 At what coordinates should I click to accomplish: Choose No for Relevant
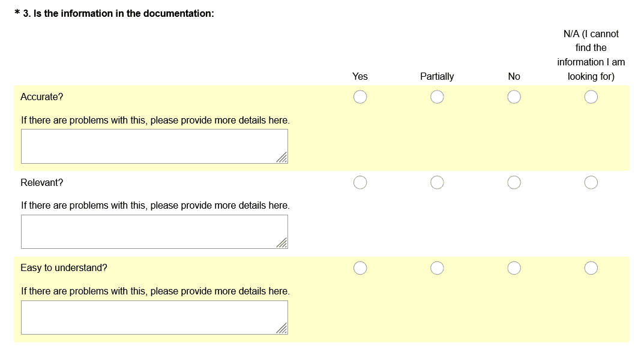(x=514, y=182)
